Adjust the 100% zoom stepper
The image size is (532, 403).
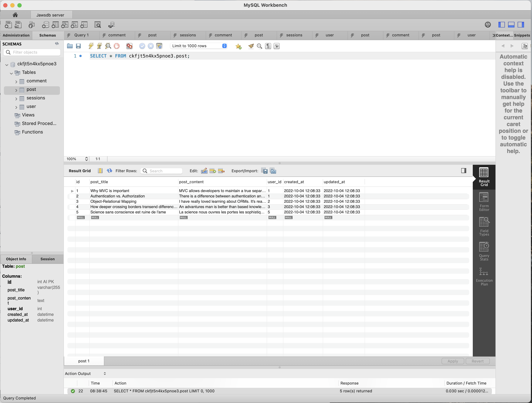[x=86, y=159]
